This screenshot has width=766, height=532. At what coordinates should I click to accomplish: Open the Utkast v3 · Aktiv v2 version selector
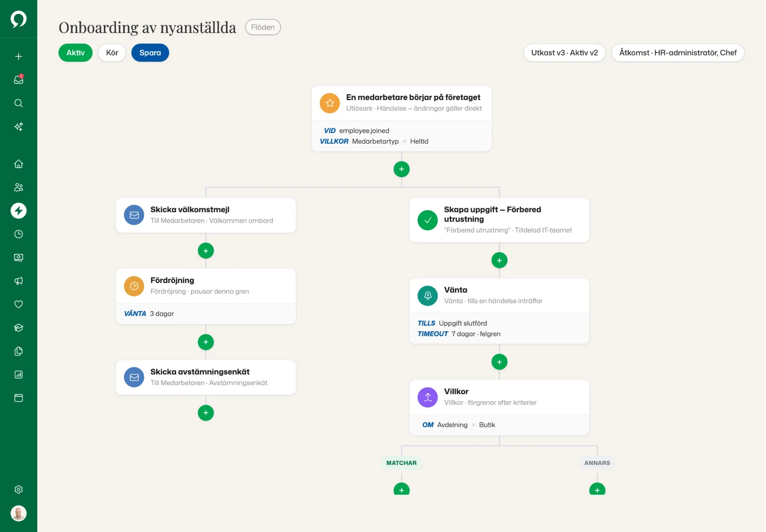(x=564, y=53)
